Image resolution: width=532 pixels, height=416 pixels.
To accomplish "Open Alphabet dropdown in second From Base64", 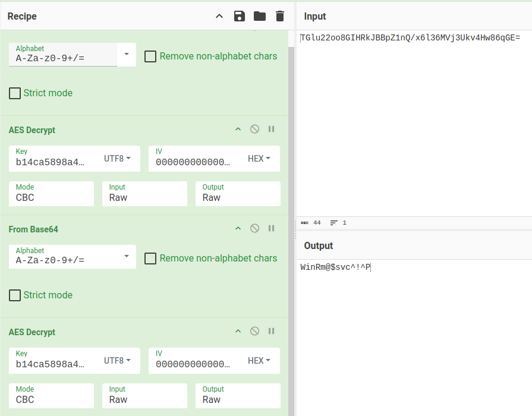I will pyautogui.click(x=126, y=257).
